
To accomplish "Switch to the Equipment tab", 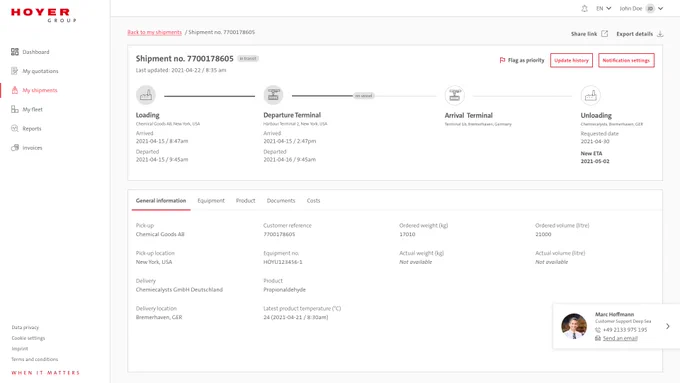I will 211,200.
